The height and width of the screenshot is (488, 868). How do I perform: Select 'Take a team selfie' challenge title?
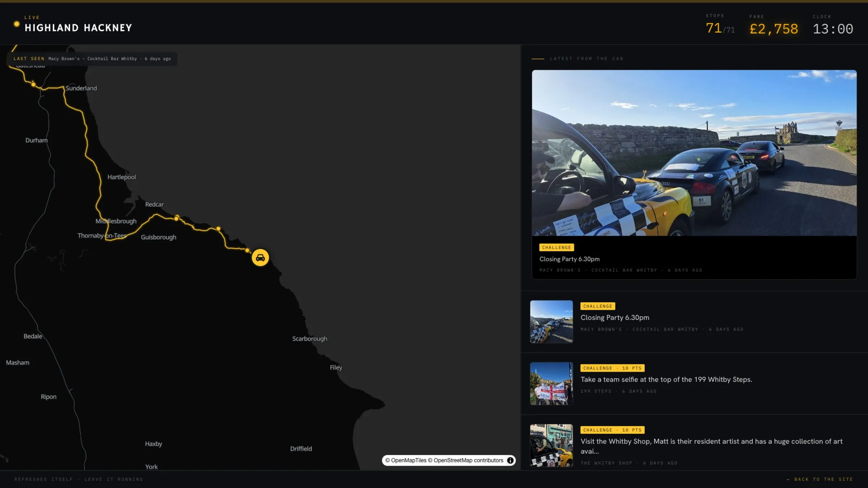point(666,380)
